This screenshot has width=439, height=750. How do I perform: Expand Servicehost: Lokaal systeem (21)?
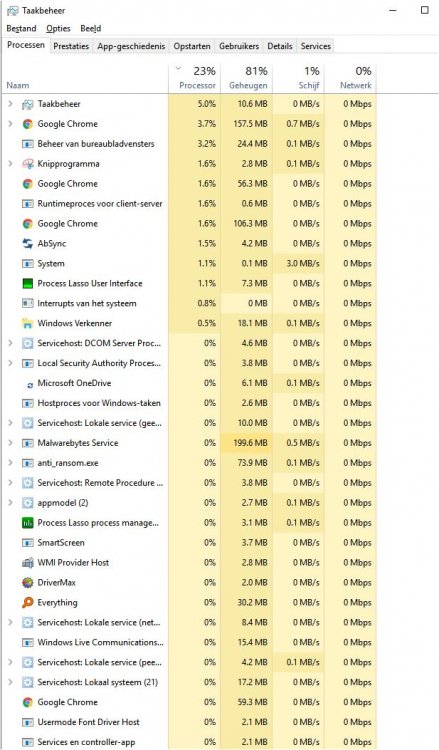11,682
